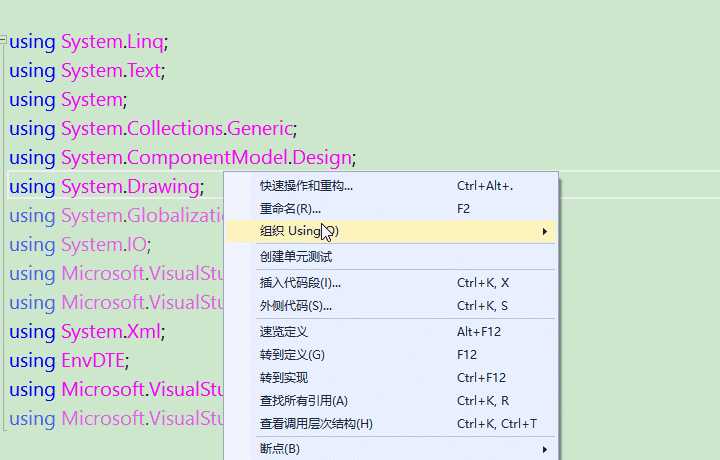Click 插入代码段(I) menu entry
720x460 pixels.
point(391,283)
